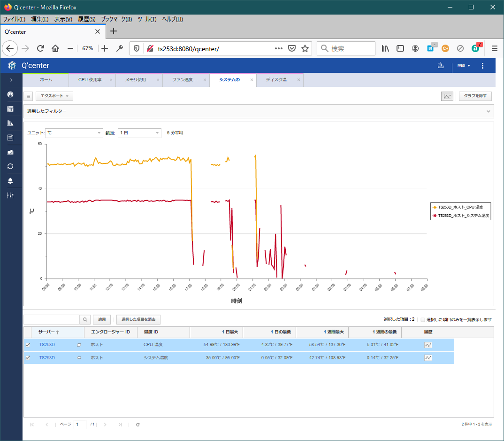Toggle the line chart view icon
Viewport: 504px width, 441px height.
(447, 96)
